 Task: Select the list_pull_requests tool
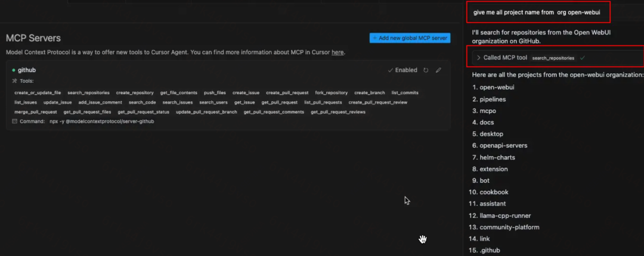coord(323,102)
